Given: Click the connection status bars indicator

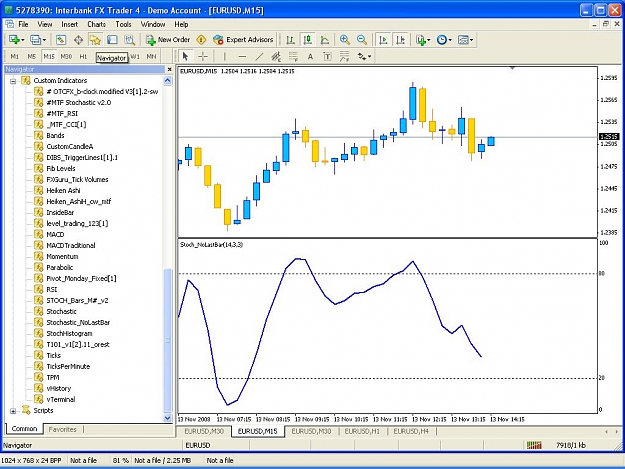Looking at the screenshot, I should [x=534, y=445].
